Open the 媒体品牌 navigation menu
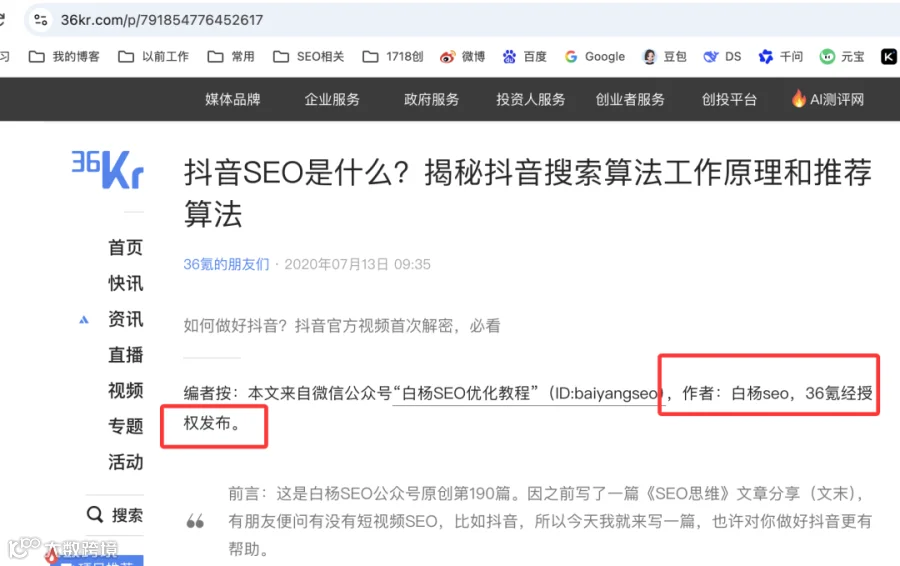This screenshot has width=900, height=566. pos(232,99)
